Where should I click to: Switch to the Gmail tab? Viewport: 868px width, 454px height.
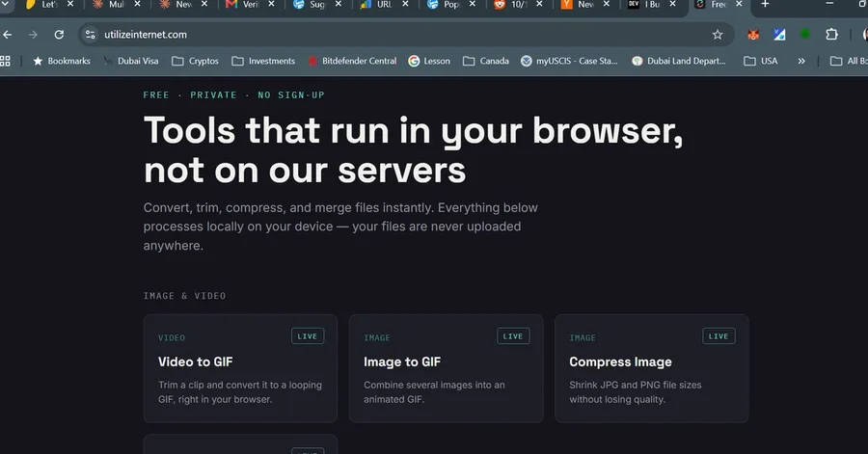tap(242, 5)
